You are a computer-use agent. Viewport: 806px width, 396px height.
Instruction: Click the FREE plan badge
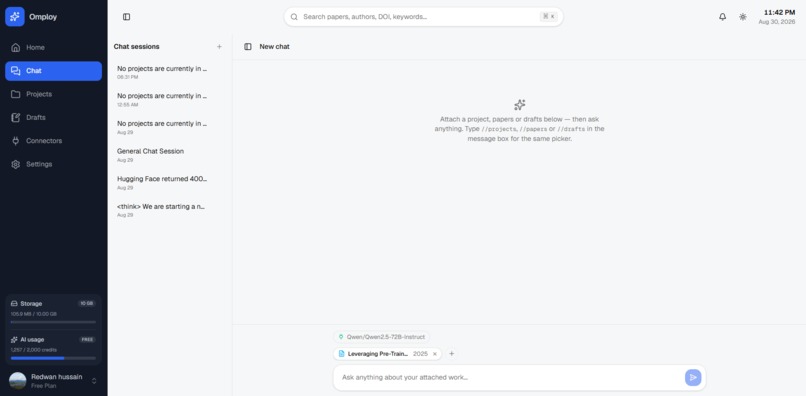tap(87, 340)
